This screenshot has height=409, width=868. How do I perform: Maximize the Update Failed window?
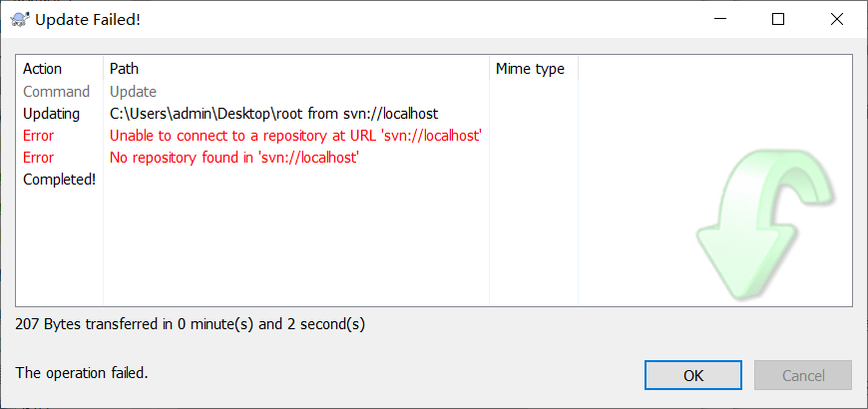778,19
